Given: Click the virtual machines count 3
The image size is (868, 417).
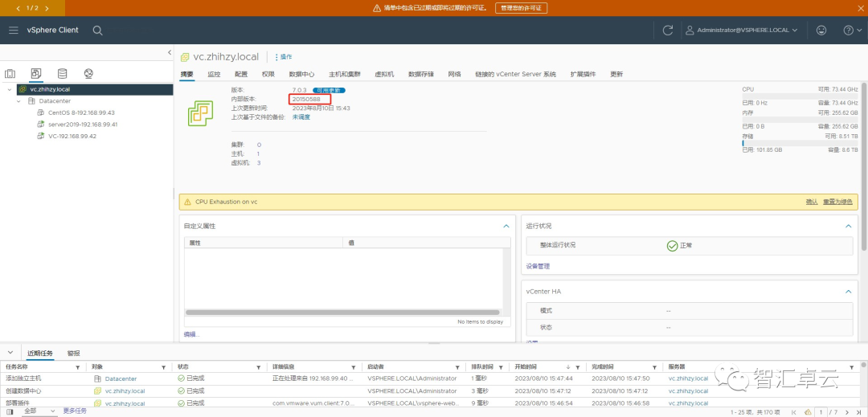Looking at the screenshot, I should point(259,163).
